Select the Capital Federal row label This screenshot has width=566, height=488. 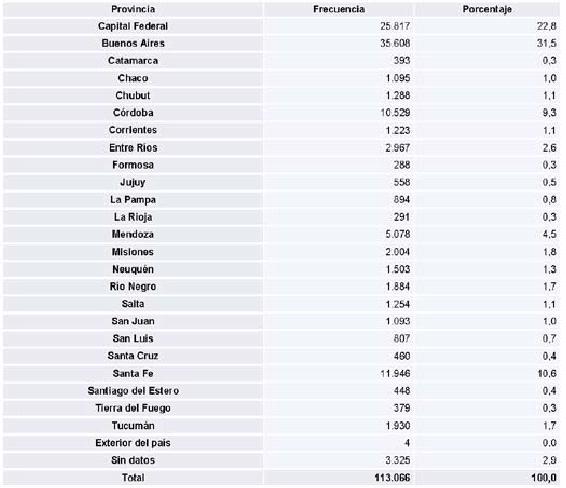pyautogui.click(x=133, y=26)
